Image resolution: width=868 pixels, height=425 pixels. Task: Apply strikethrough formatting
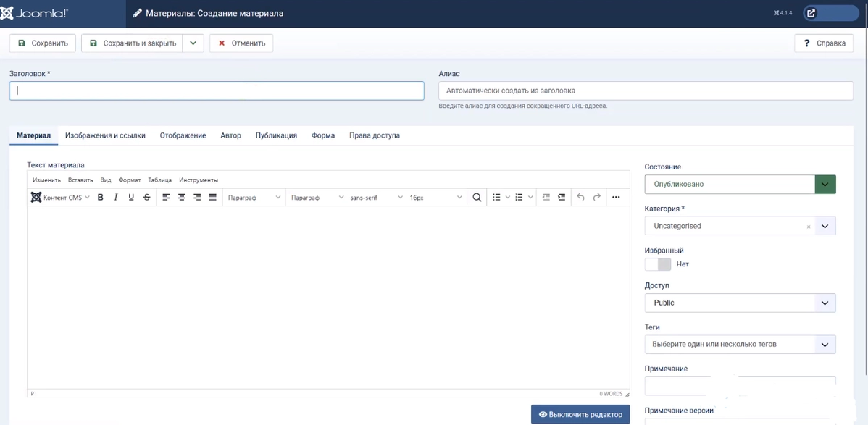tap(147, 198)
